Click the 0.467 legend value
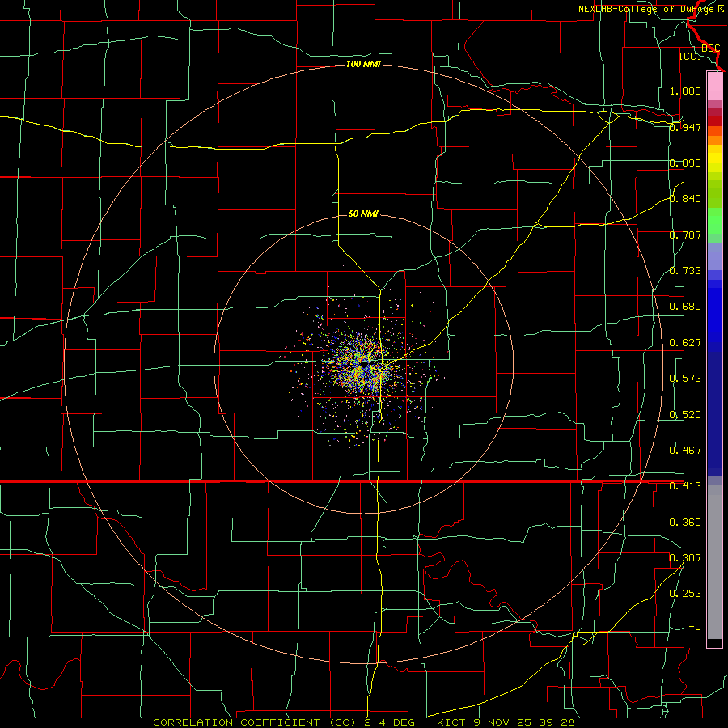Screen dimensions: 728x728 tap(685, 451)
